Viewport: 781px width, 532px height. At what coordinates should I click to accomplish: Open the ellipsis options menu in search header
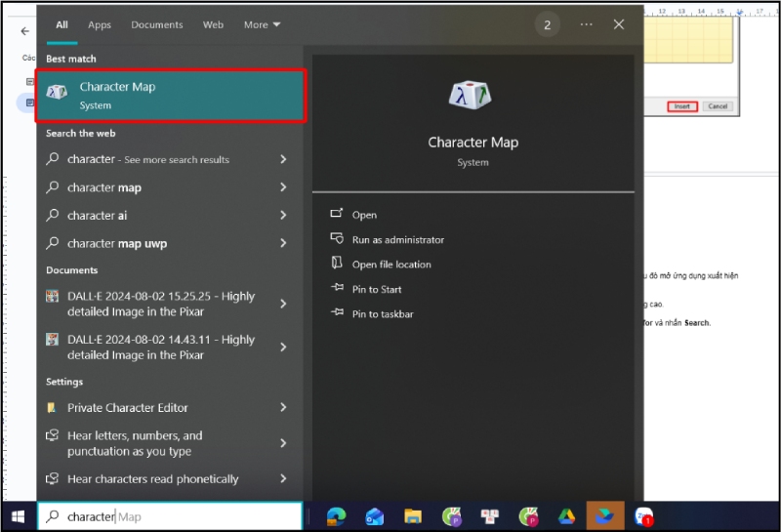click(x=587, y=24)
